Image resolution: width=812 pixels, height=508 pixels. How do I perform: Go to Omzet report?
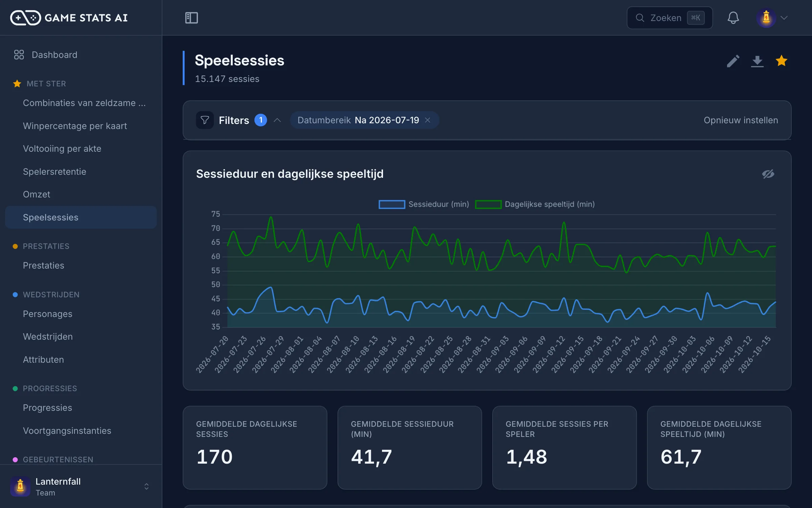pyautogui.click(x=81, y=194)
